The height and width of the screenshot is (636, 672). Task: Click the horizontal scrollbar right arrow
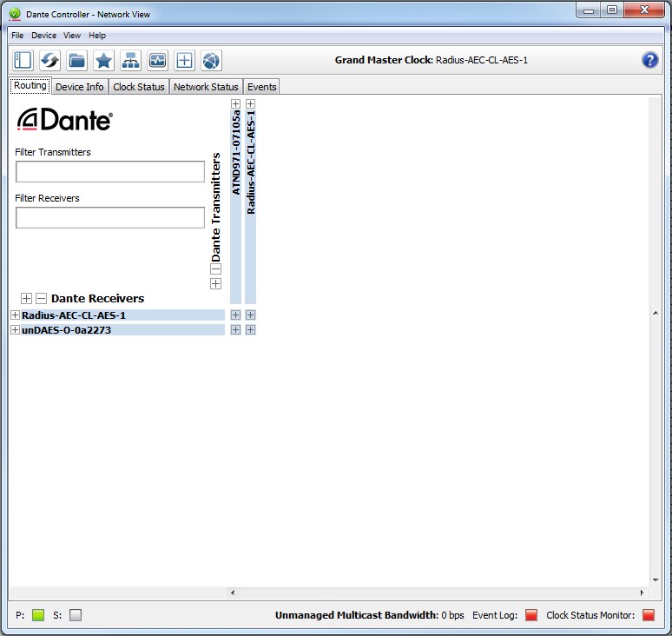point(642,593)
